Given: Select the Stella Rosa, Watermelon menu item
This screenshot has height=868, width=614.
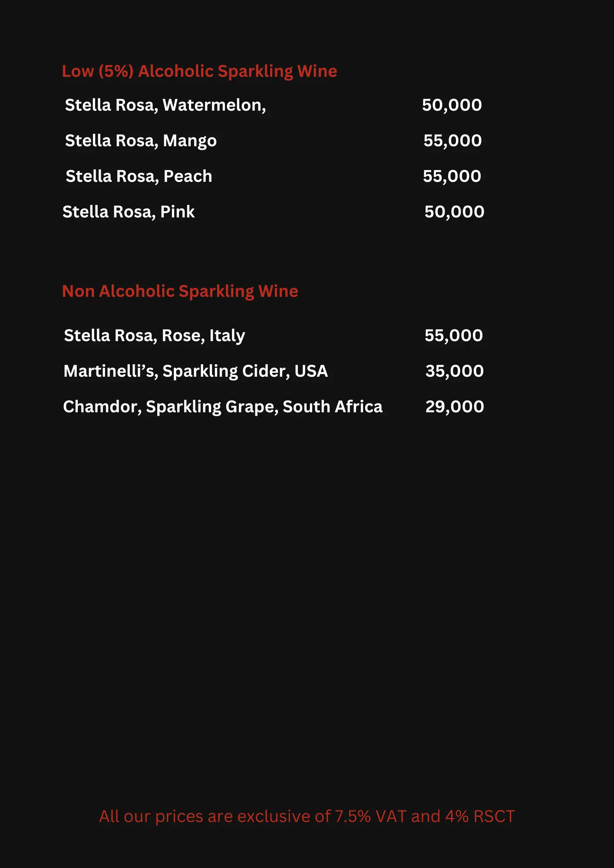Looking at the screenshot, I should [165, 105].
